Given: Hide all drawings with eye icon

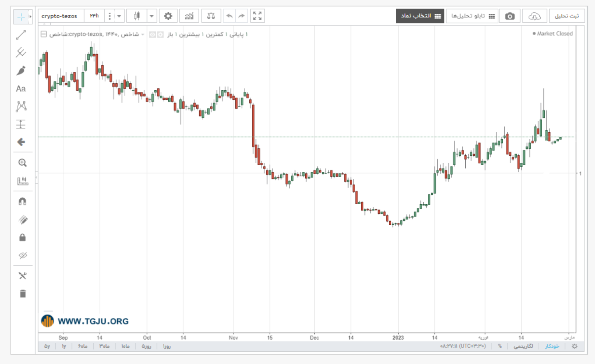Looking at the screenshot, I should 23,256.
